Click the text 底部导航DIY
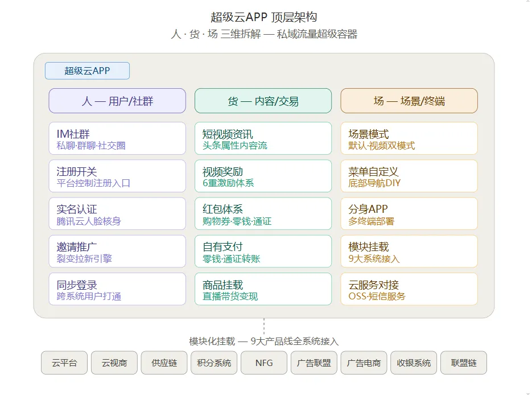This screenshot has width=532, height=395. click(x=374, y=183)
